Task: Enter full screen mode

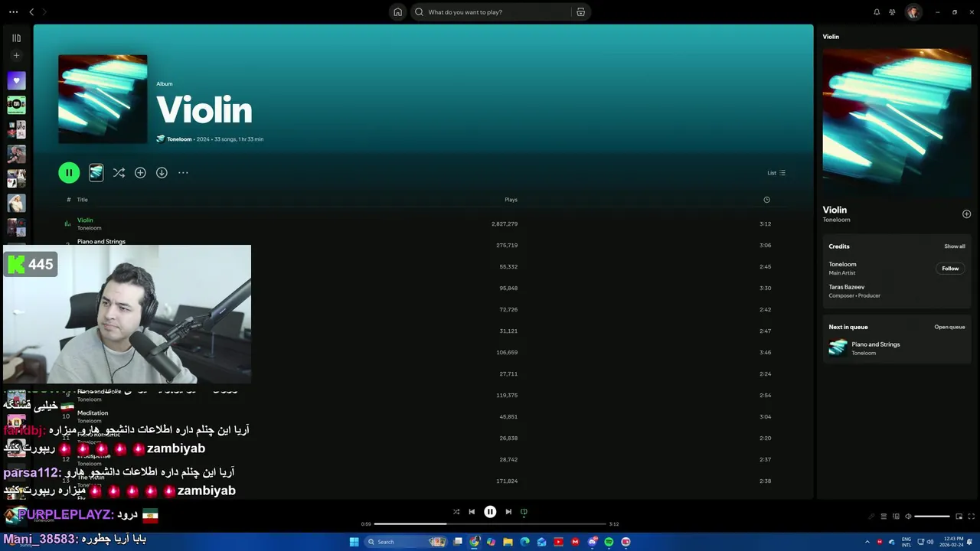Action: click(x=972, y=517)
